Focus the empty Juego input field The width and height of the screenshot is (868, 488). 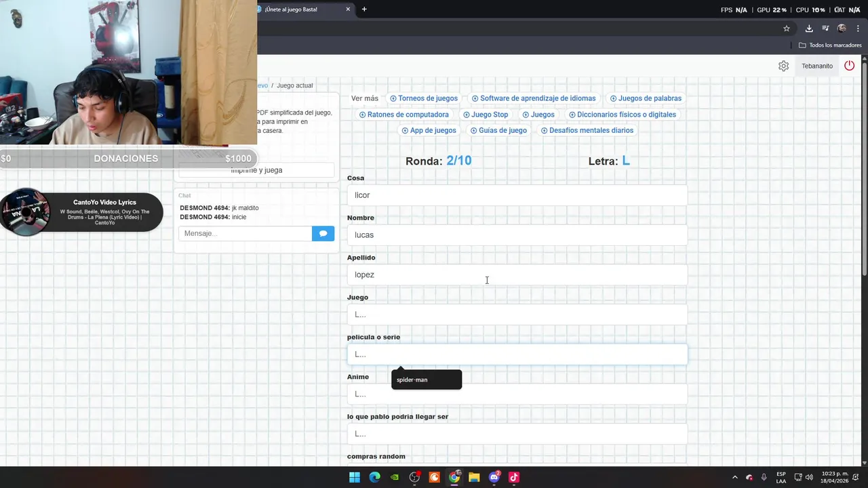click(x=517, y=314)
